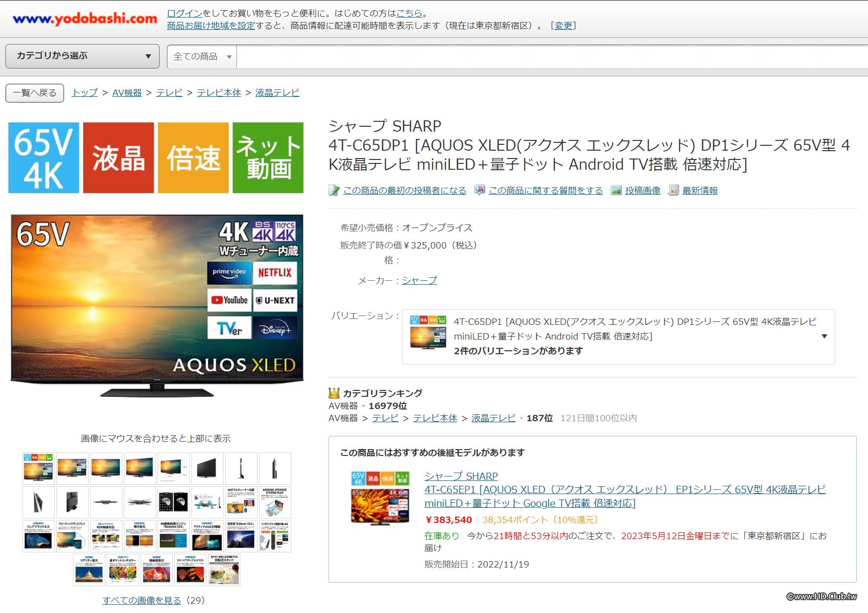Open 液晶テレビ link in category ranking

[x=493, y=418]
